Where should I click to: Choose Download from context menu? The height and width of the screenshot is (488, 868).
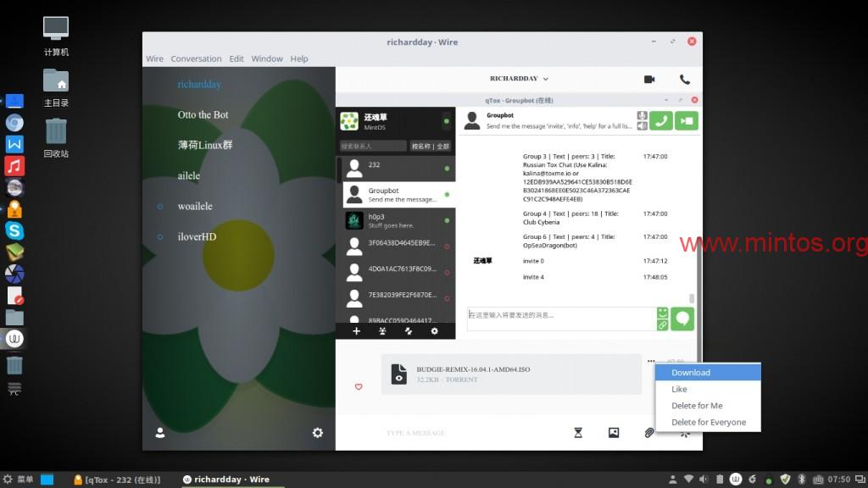tap(708, 373)
